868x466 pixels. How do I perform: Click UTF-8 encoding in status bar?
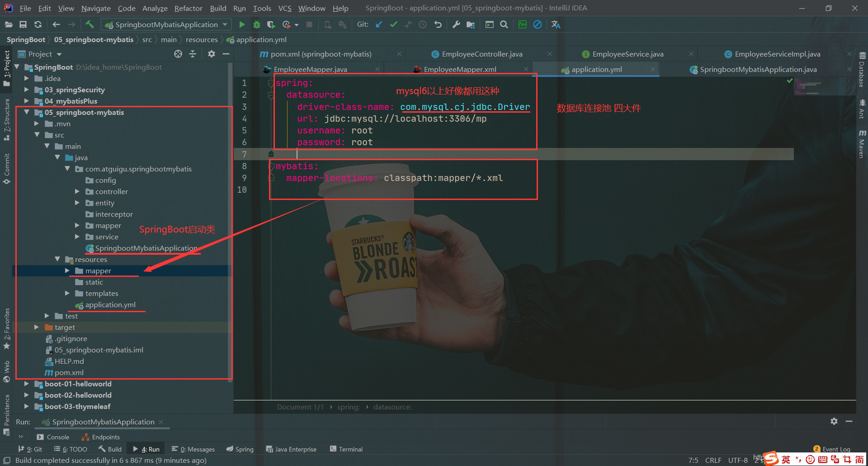click(738, 460)
